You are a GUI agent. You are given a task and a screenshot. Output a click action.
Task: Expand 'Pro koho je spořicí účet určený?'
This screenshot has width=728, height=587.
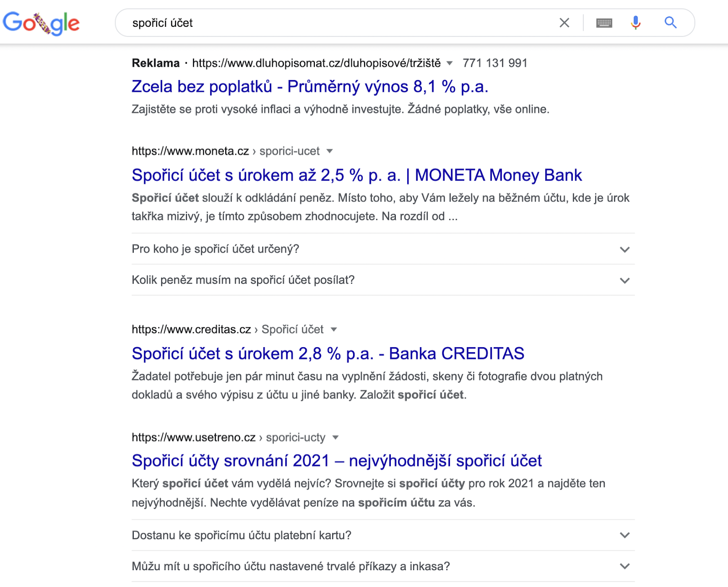click(383, 249)
